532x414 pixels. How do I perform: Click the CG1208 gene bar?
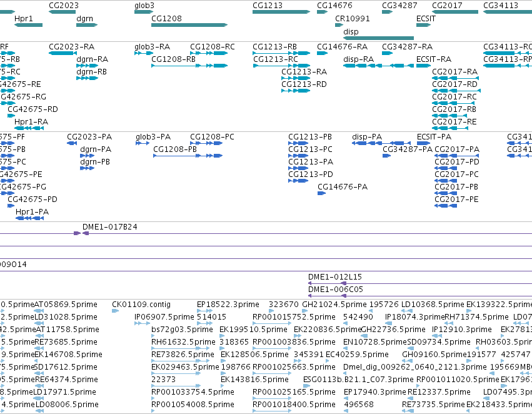tap(189, 25)
